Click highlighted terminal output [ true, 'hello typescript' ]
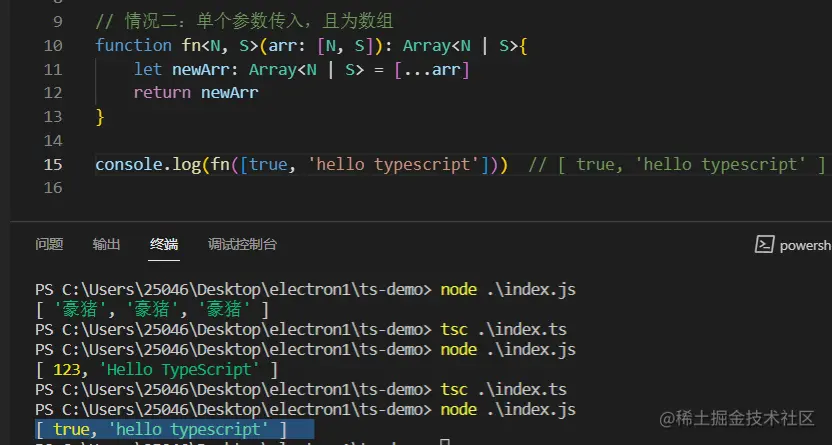The width and height of the screenshot is (832, 445). (x=161, y=430)
